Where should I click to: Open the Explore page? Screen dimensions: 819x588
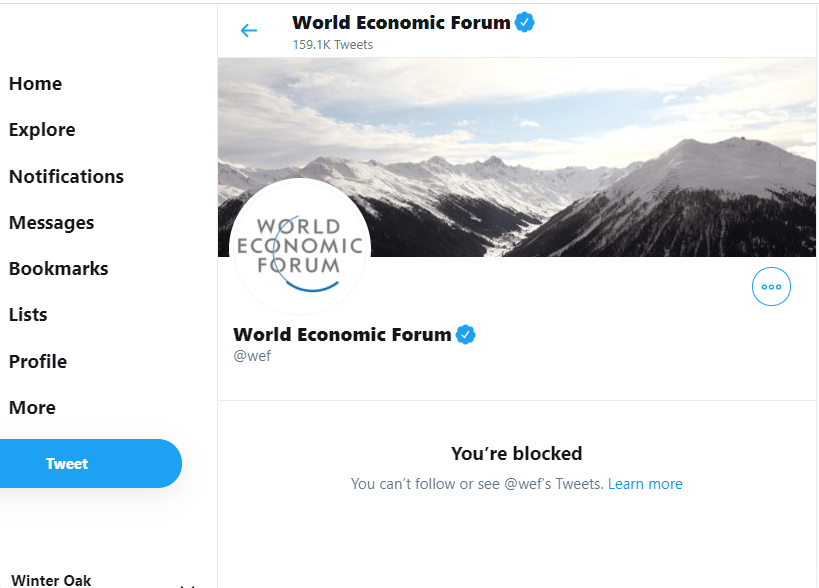(x=42, y=130)
